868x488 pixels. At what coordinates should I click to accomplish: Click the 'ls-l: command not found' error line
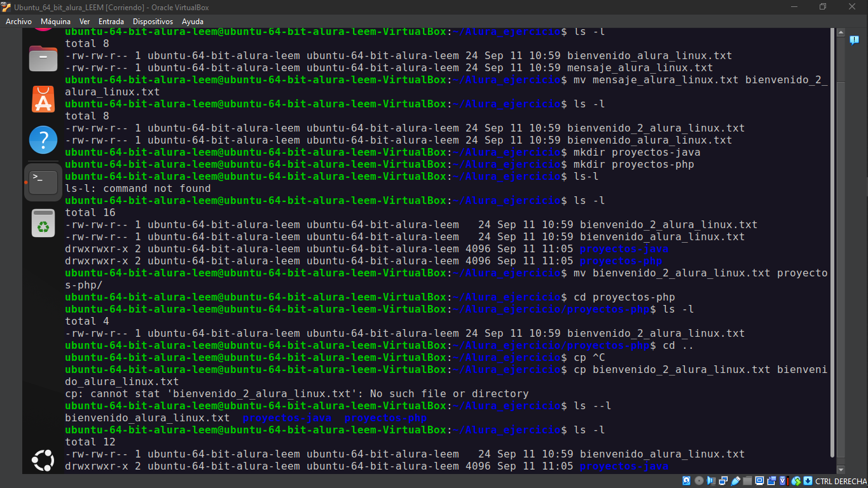point(138,189)
